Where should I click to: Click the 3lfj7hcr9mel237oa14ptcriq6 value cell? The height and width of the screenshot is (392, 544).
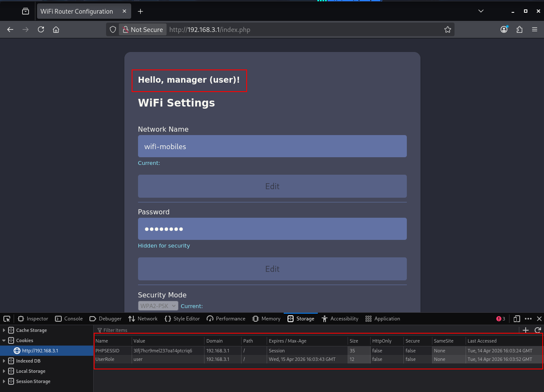click(168, 351)
